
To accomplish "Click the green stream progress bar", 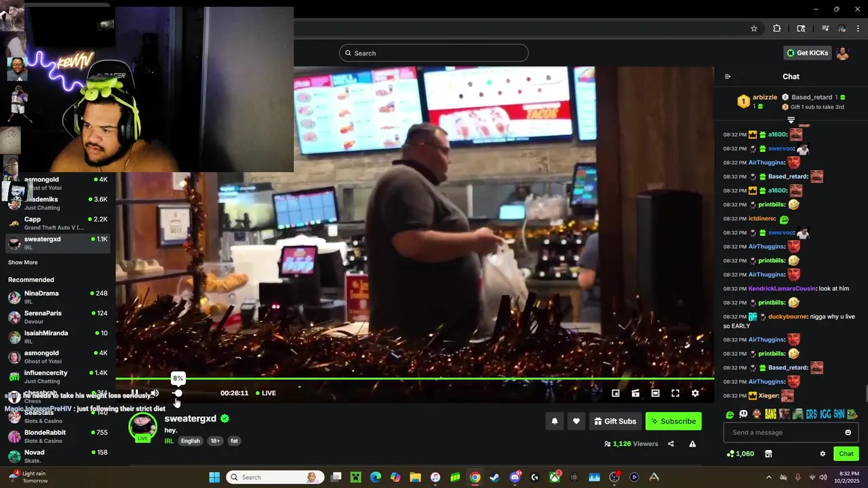I will click(414, 378).
